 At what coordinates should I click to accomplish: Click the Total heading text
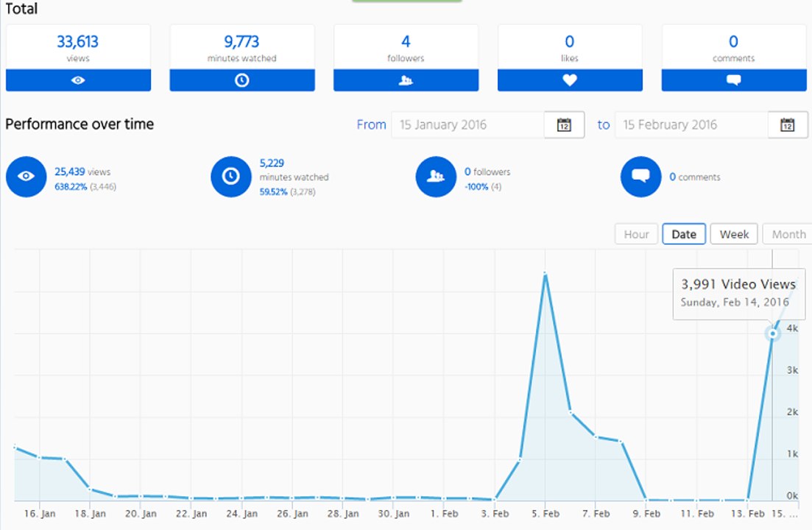(21, 9)
